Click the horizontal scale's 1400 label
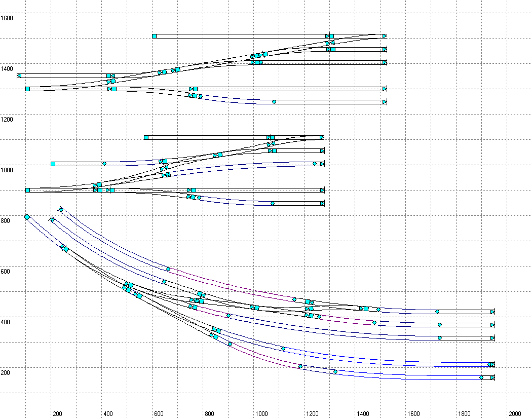This screenshot has width=532, height=418. pyautogui.click(x=363, y=413)
